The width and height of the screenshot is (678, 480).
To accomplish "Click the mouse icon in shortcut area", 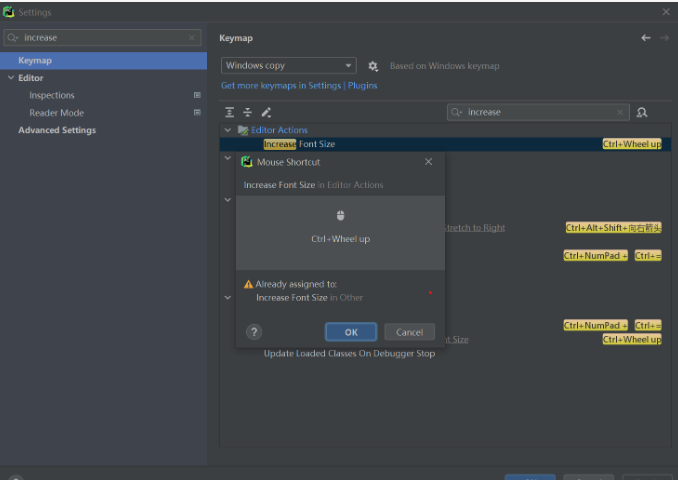I will click(x=341, y=215).
